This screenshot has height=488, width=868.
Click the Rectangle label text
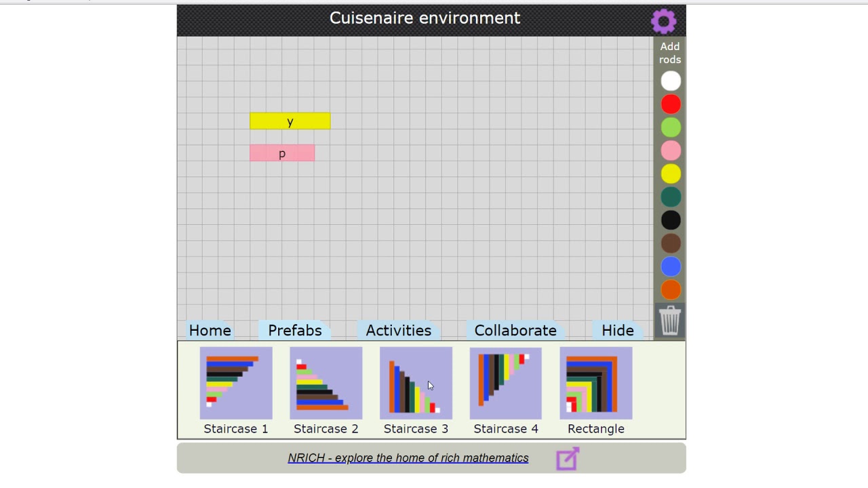tap(596, 428)
